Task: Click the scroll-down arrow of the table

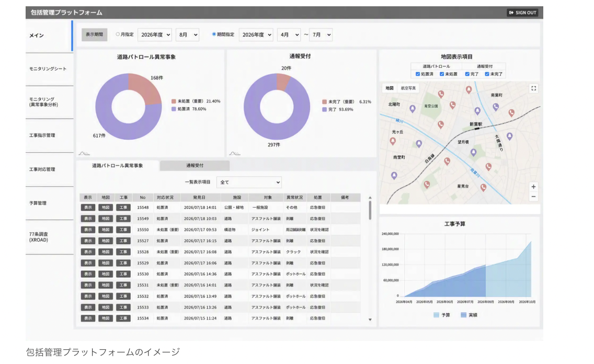Action: pyautogui.click(x=370, y=320)
